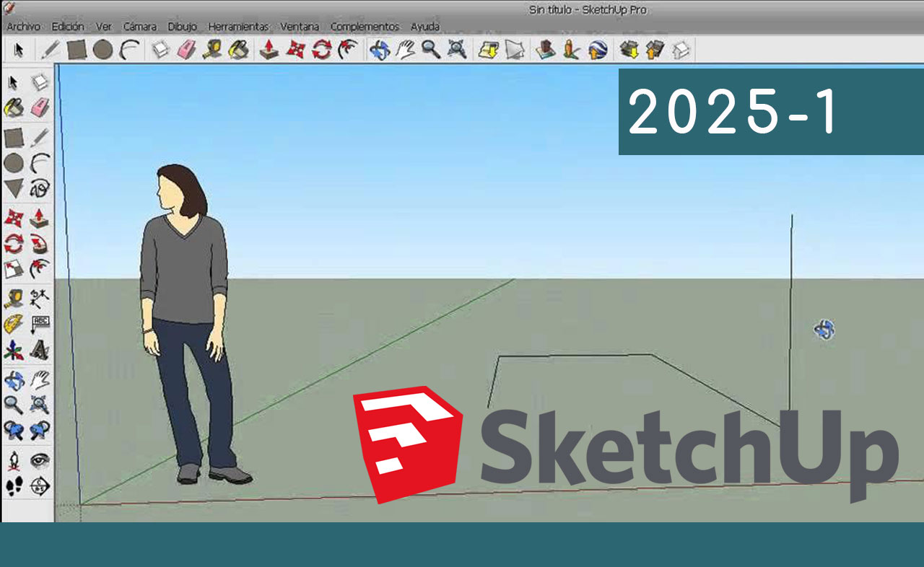Activate the Follow Me tool
924x567 pixels.
[40, 244]
